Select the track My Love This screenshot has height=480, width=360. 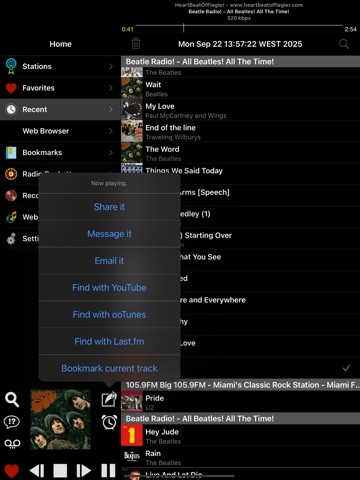(x=240, y=110)
